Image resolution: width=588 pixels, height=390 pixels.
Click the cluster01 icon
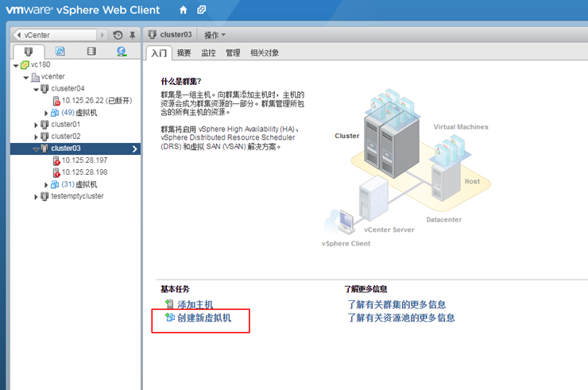point(44,125)
